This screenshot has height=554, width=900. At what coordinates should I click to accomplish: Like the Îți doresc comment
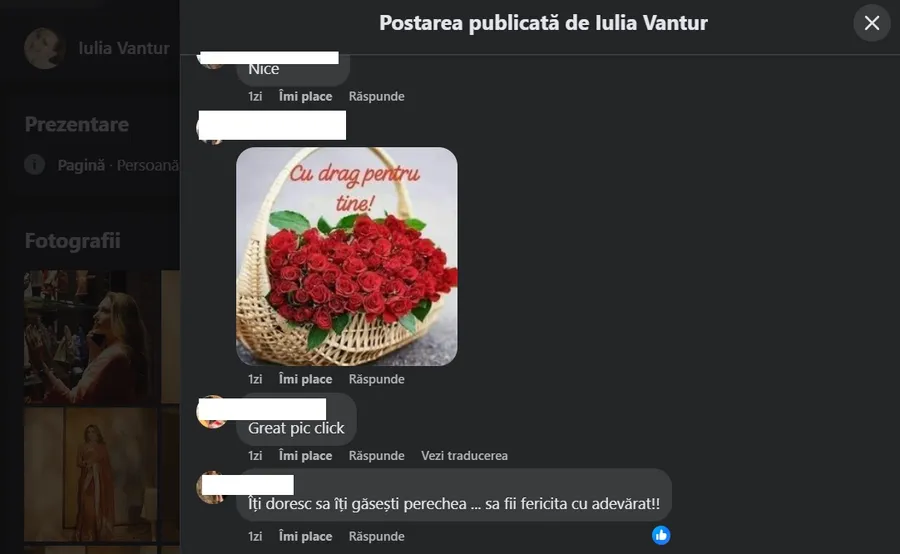tap(305, 536)
